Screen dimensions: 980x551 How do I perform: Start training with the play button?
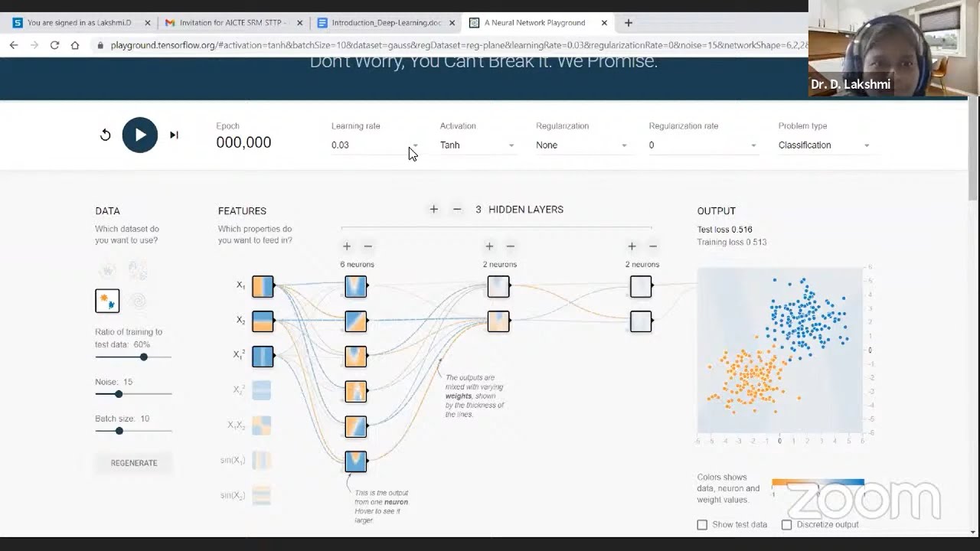pyautogui.click(x=139, y=135)
